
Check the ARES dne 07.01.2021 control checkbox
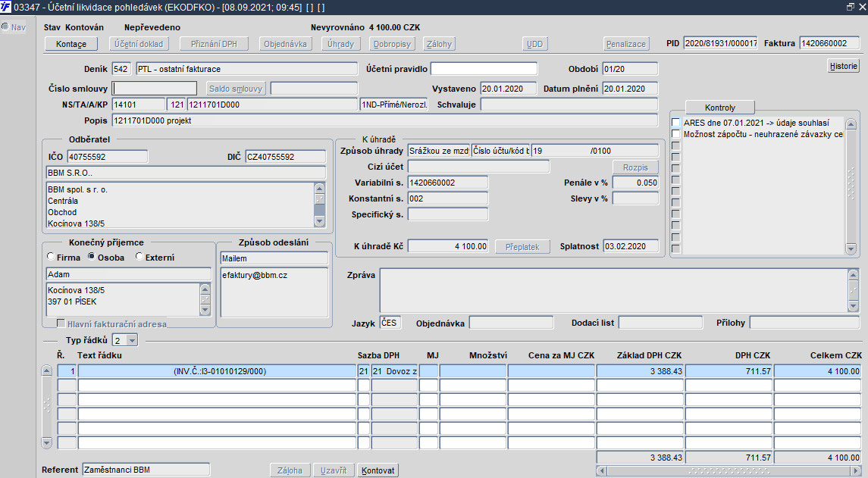click(675, 122)
